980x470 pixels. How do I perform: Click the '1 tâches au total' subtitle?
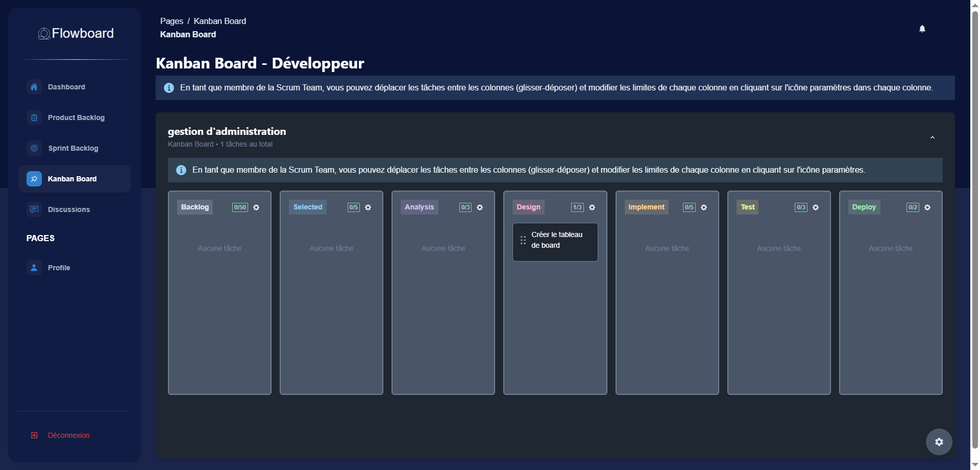pyautogui.click(x=247, y=144)
